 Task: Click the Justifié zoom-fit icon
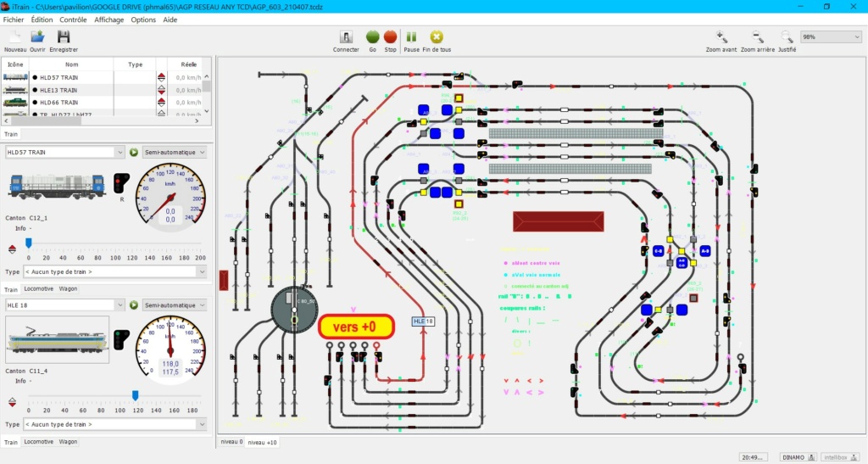tap(787, 37)
